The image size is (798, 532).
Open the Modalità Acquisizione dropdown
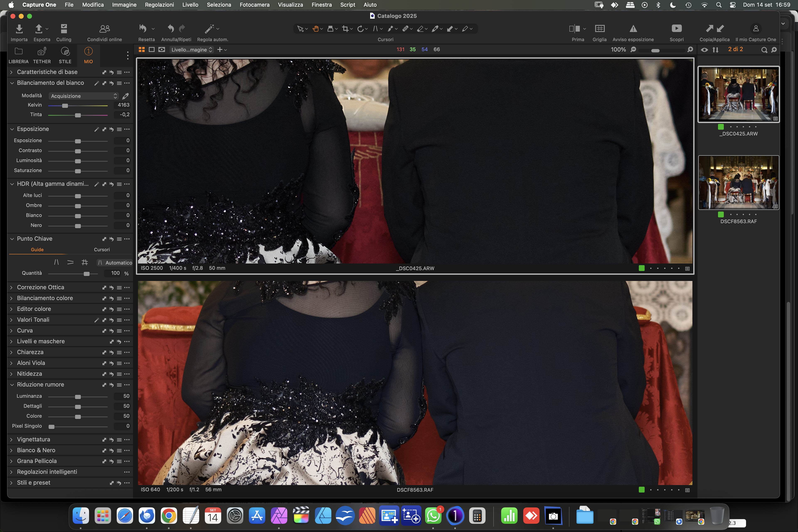[84, 96]
